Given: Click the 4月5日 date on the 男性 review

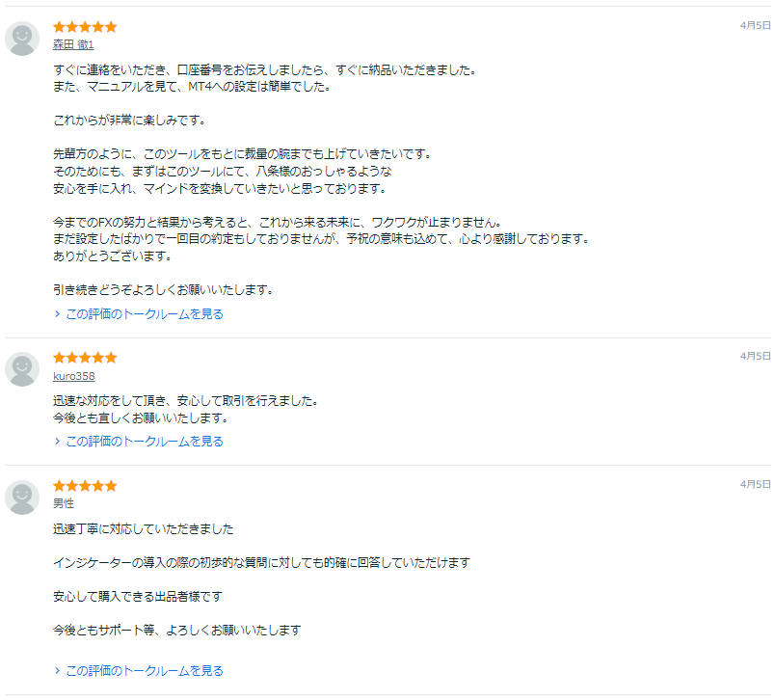Looking at the screenshot, I should [755, 484].
